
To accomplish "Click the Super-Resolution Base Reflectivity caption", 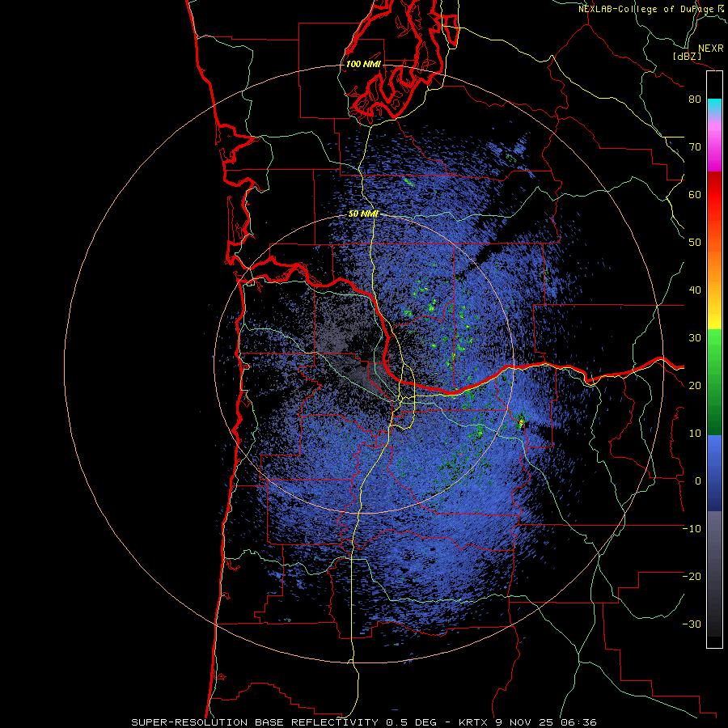I will pyautogui.click(x=364, y=722).
